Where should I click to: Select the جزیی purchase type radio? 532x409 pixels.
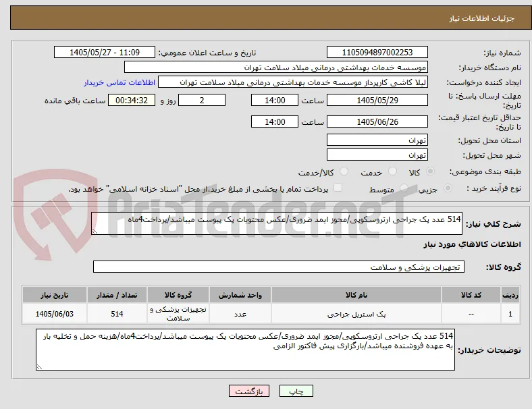point(448,188)
